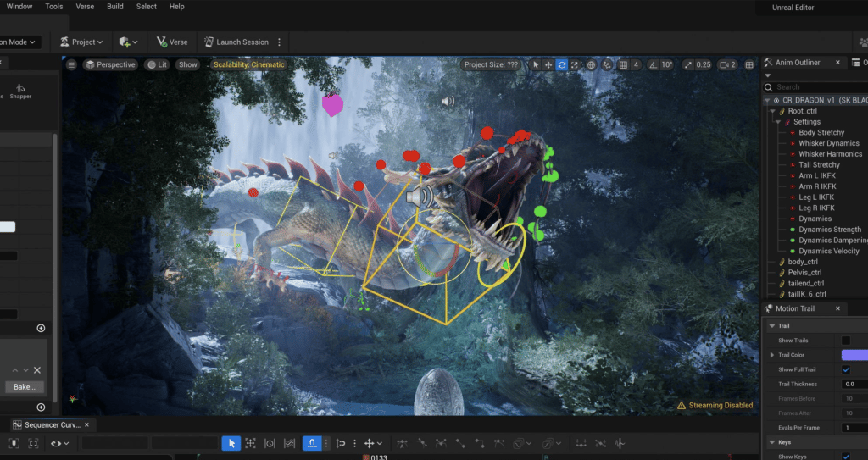
Task: Collapse the Keys section
Action: coord(772,442)
